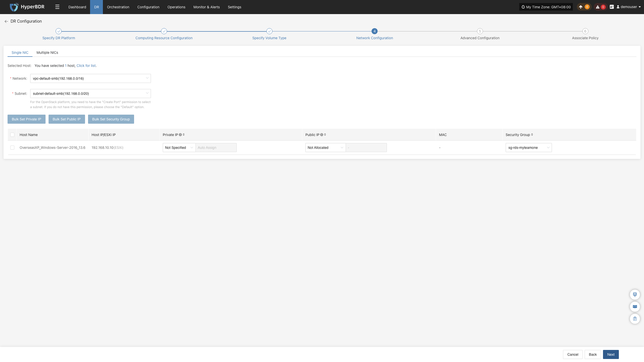
Task: Open the Dashboard menu
Action: coord(77,7)
